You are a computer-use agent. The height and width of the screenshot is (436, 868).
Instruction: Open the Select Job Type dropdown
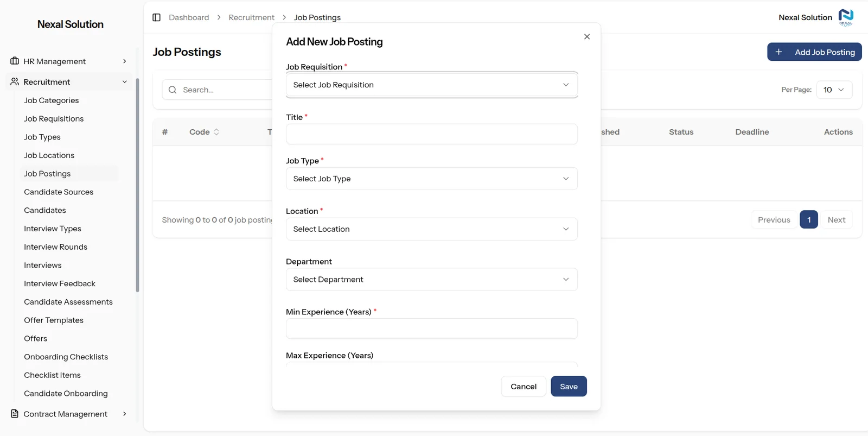(x=431, y=179)
